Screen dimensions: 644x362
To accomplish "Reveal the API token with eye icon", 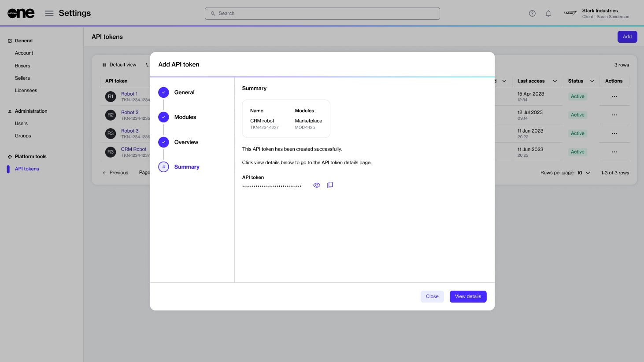I will tap(317, 185).
